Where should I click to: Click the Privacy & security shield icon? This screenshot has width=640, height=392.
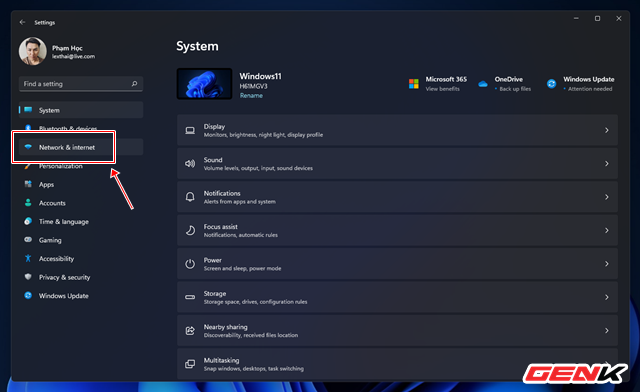[28, 277]
